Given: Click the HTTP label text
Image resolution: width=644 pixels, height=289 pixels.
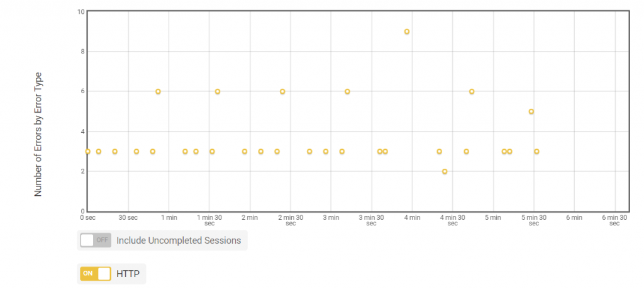Looking at the screenshot, I should [128, 273].
